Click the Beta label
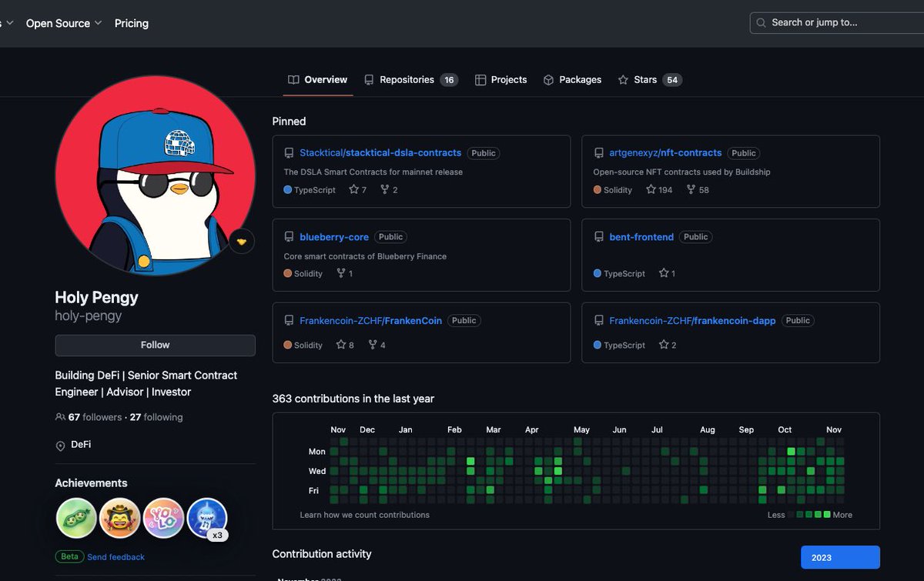The width and height of the screenshot is (924, 581). coord(69,556)
